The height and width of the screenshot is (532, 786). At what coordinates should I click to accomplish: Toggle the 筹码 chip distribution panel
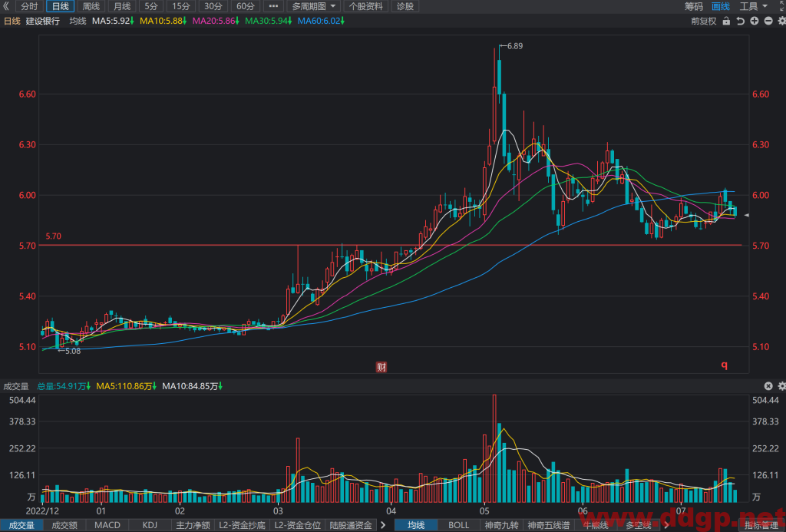[x=694, y=6]
